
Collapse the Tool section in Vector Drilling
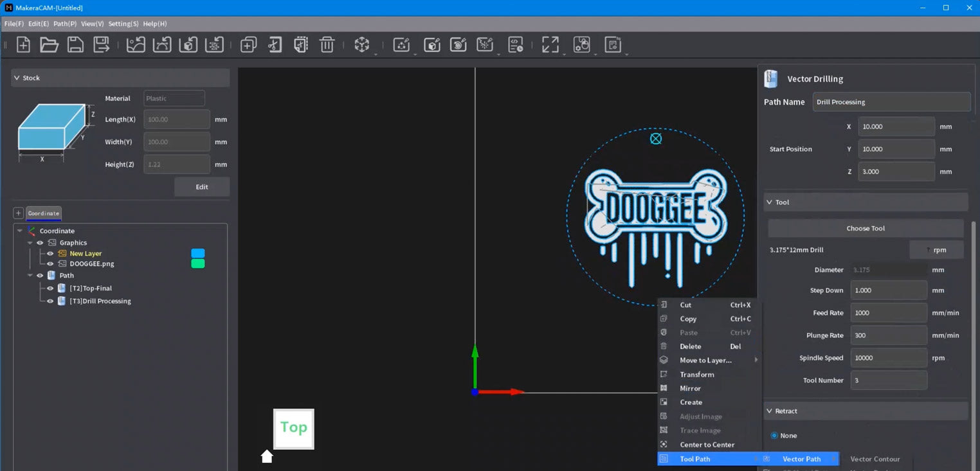pyautogui.click(x=769, y=202)
